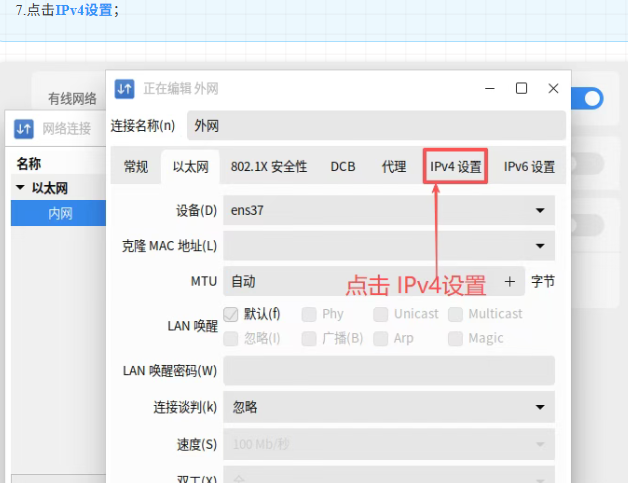This screenshot has width=628, height=483.
Task: Select the 内网 connection in the list
Action: 60,212
